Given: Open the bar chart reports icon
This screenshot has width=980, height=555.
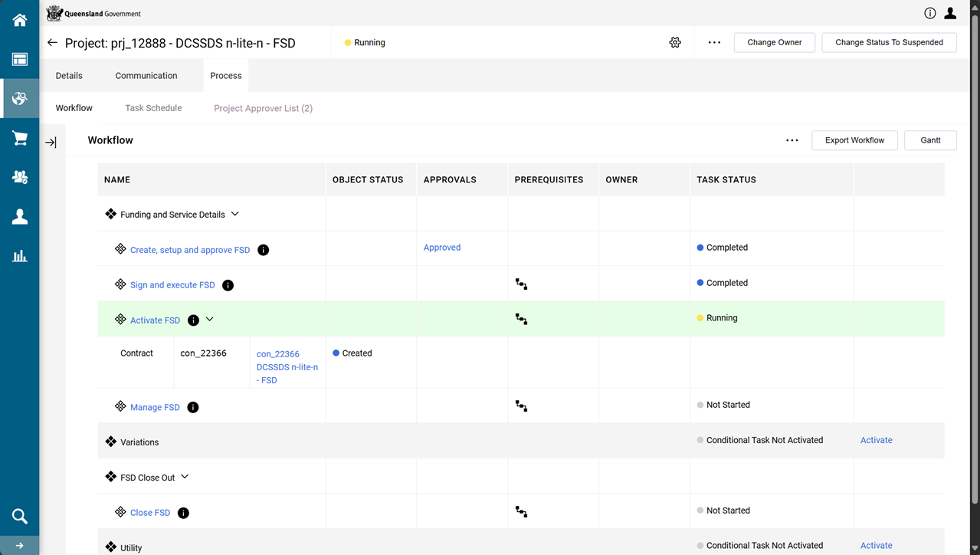Looking at the screenshot, I should pyautogui.click(x=20, y=256).
